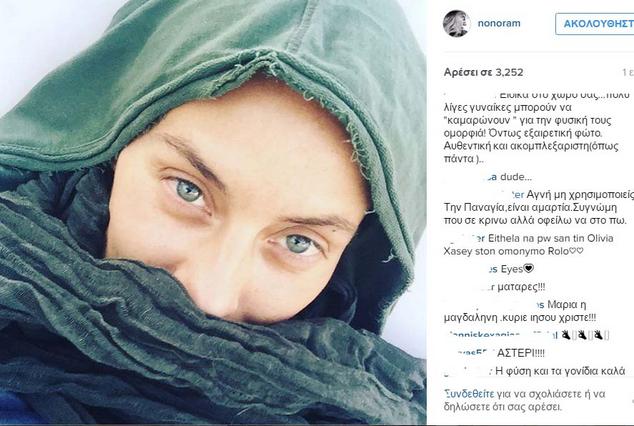Click the long comment about 'φυσική τους ομορφιά'

531,127
